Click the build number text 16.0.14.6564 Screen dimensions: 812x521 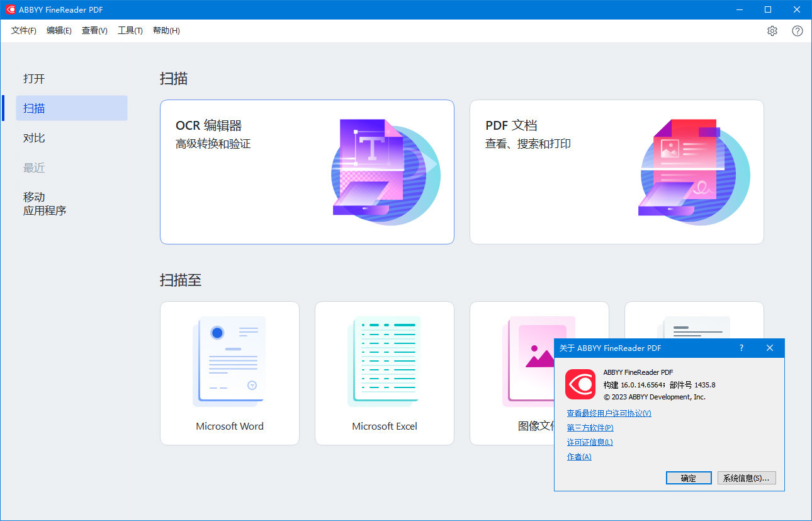pos(643,385)
